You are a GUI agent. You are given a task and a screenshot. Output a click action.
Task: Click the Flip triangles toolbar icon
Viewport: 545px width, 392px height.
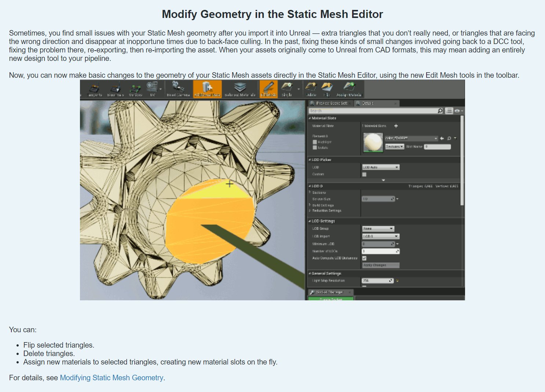326,90
